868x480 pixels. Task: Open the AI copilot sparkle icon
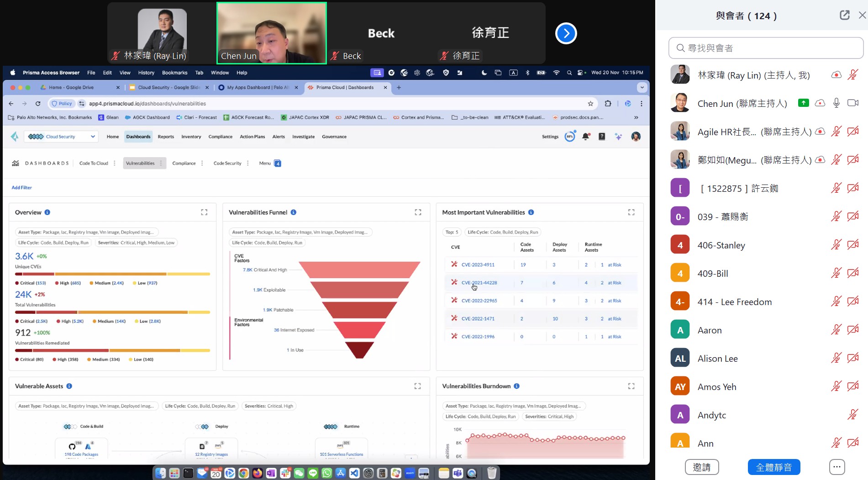(x=618, y=137)
